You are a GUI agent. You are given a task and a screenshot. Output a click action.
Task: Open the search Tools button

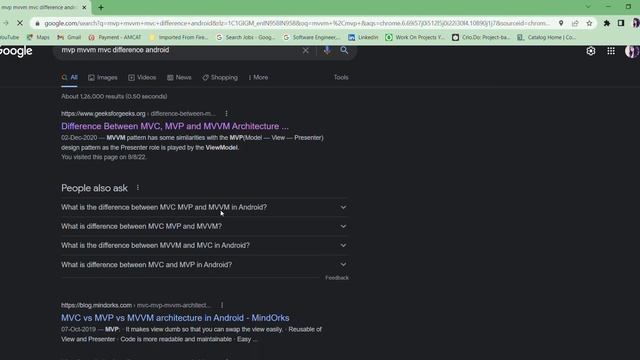[341, 77]
